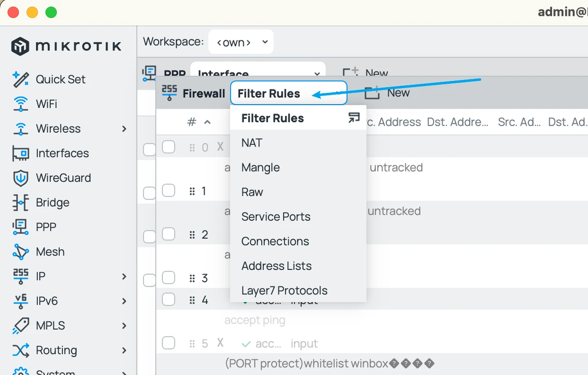This screenshot has width=588, height=375.
Task: Click the WiFi icon in sidebar
Action: (x=20, y=104)
